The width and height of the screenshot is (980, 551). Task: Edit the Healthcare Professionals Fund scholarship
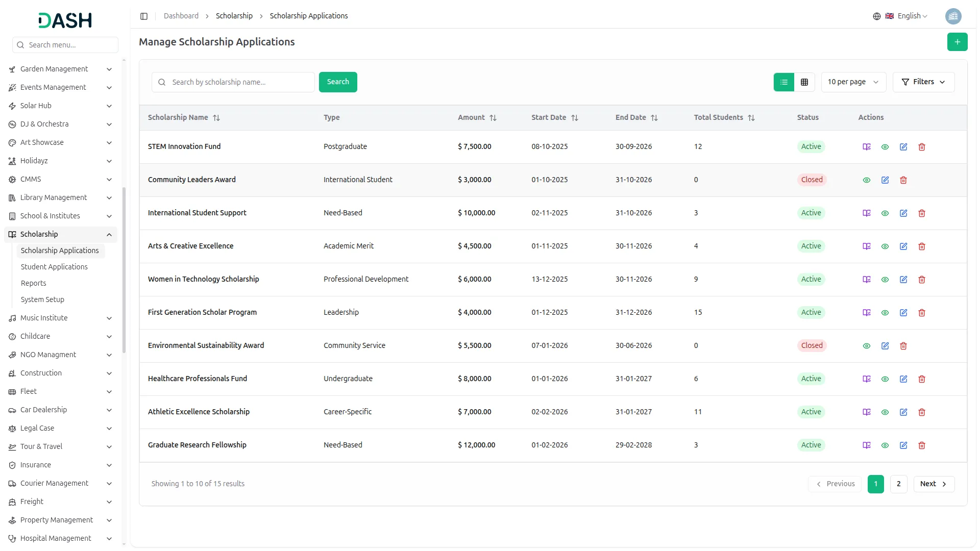(903, 379)
